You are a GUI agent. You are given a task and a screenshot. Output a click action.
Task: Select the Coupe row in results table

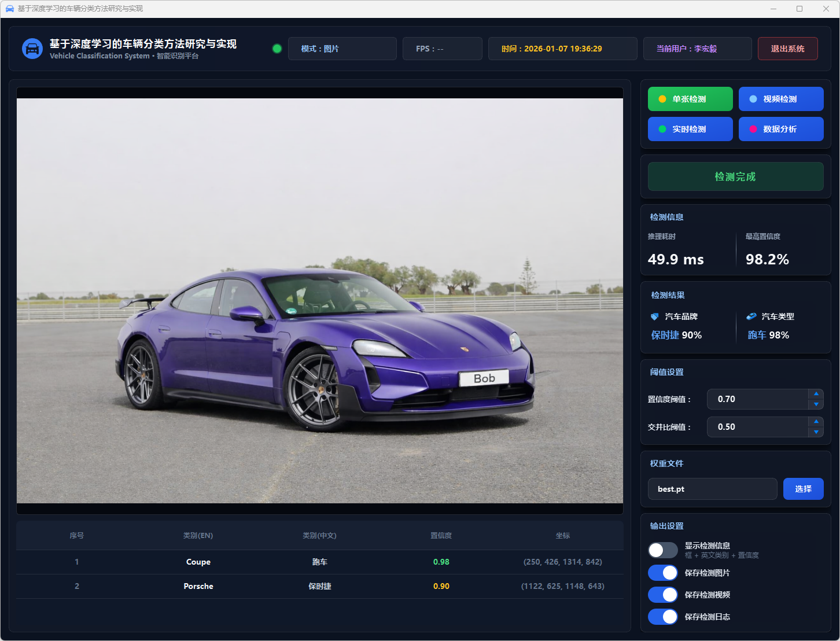[320, 562]
